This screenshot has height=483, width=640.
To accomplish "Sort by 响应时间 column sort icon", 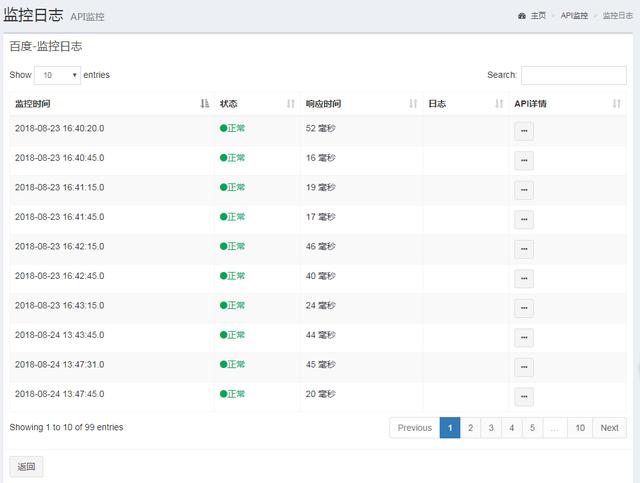I will click(413, 104).
